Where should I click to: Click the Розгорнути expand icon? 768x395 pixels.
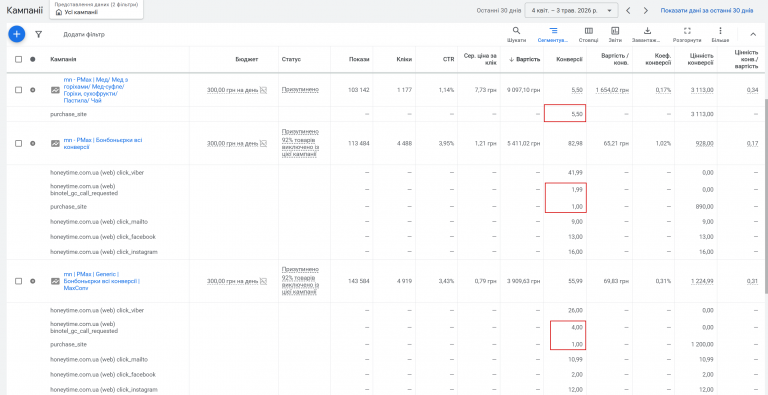687,31
